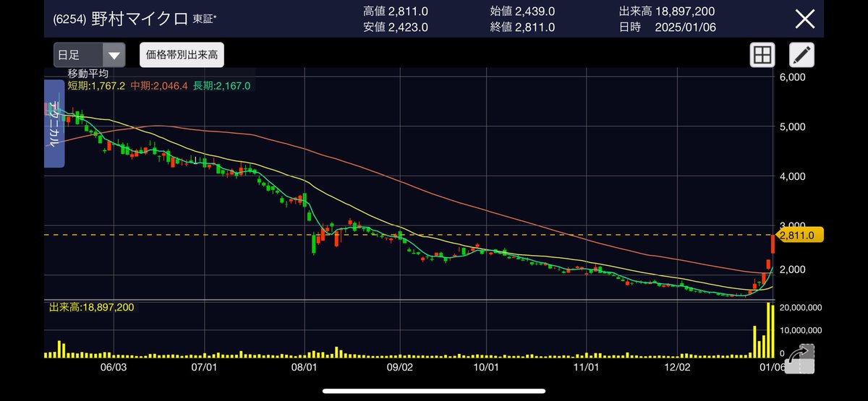Tap the 20,000,000 volume axis label

tap(801, 307)
